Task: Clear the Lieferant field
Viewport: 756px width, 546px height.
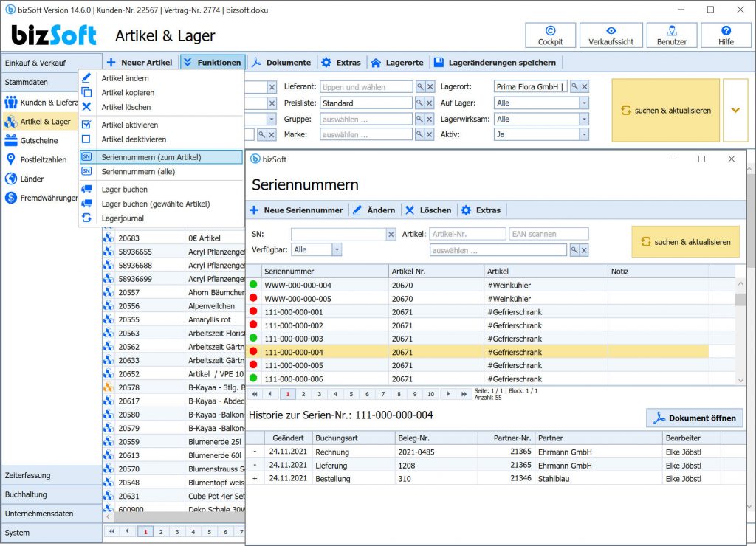Action: (430, 87)
